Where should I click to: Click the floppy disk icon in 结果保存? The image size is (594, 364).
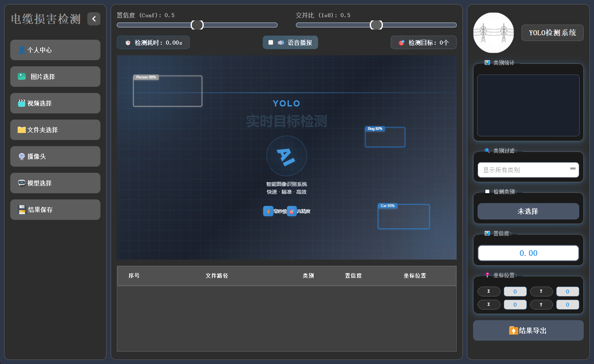pyautogui.click(x=22, y=210)
